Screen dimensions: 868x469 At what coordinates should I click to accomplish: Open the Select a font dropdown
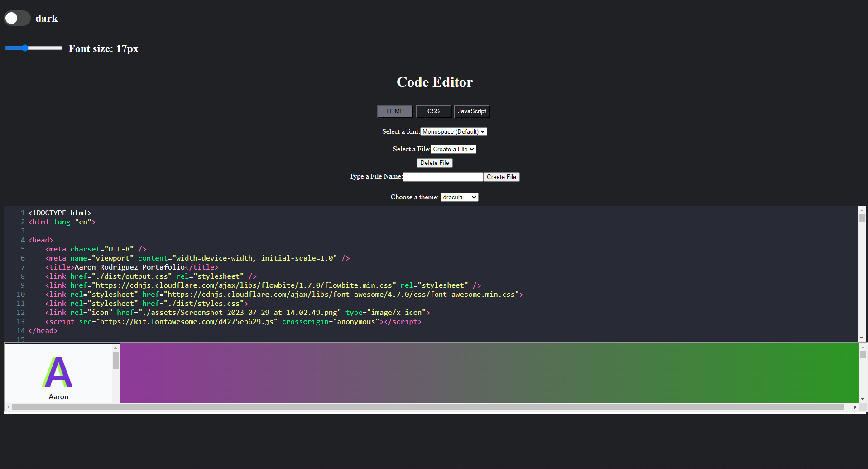[x=454, y=132]
